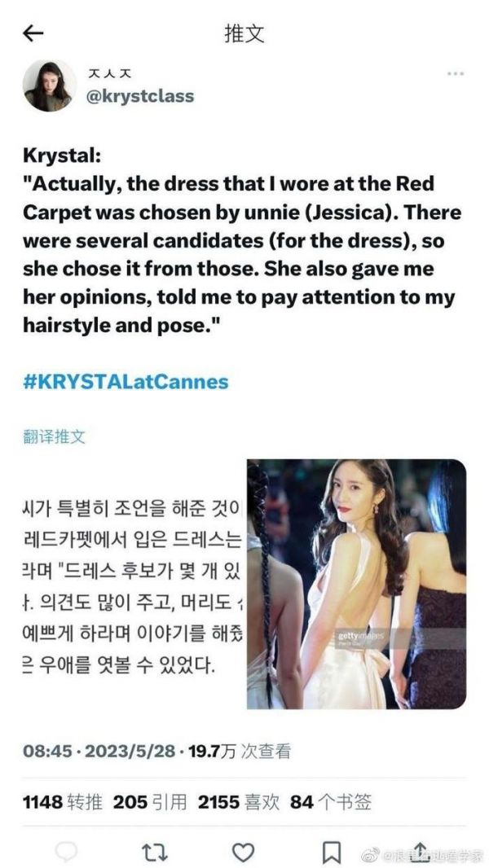Open the red carpet dress photo
489x868 pixels.
357,584
